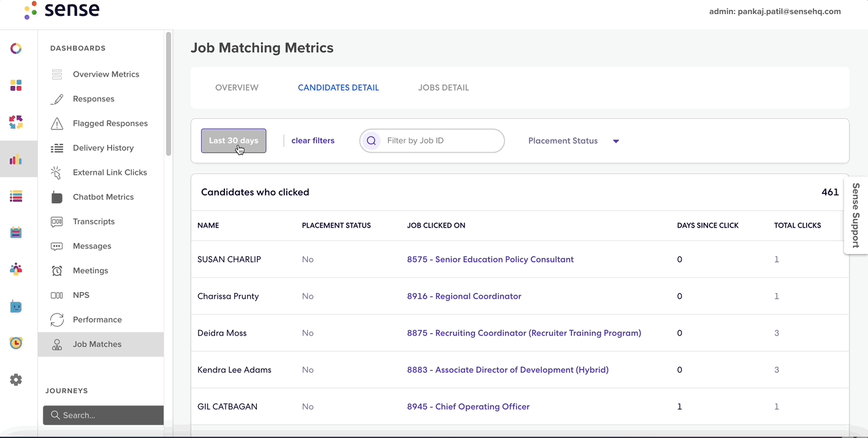This screenshot has height=438, width=868.
Task: Open the orange clock icon in left rail
Action: pyautogui.click(x=16, y=343)
